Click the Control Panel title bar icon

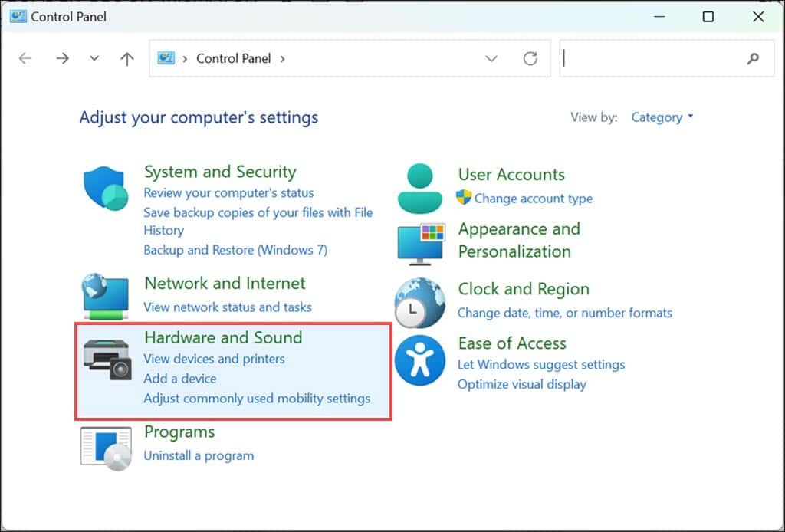point(18,17)
